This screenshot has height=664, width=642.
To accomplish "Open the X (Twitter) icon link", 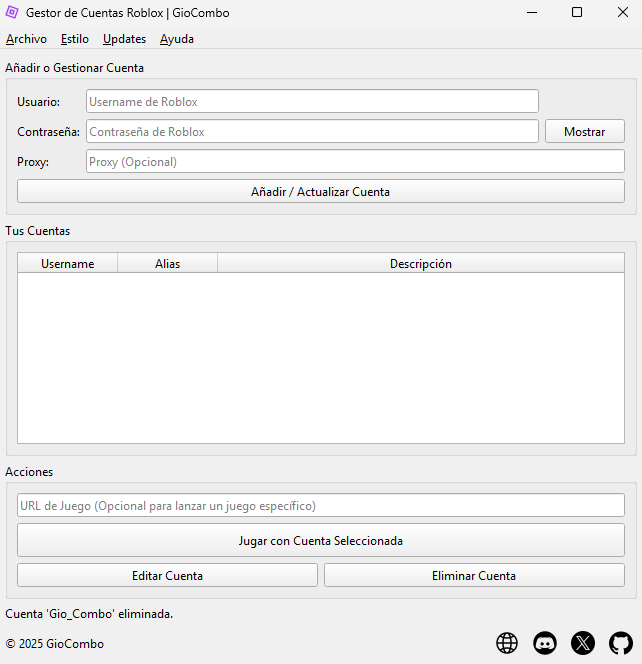I will [x=583, y=643].
